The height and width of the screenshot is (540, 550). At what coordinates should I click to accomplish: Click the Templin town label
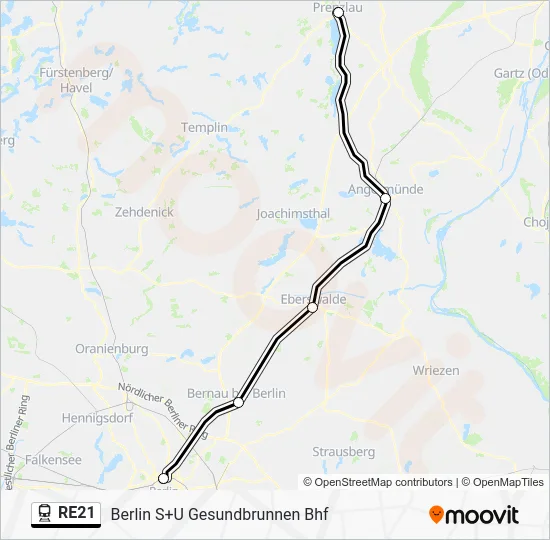pos(204,128)
